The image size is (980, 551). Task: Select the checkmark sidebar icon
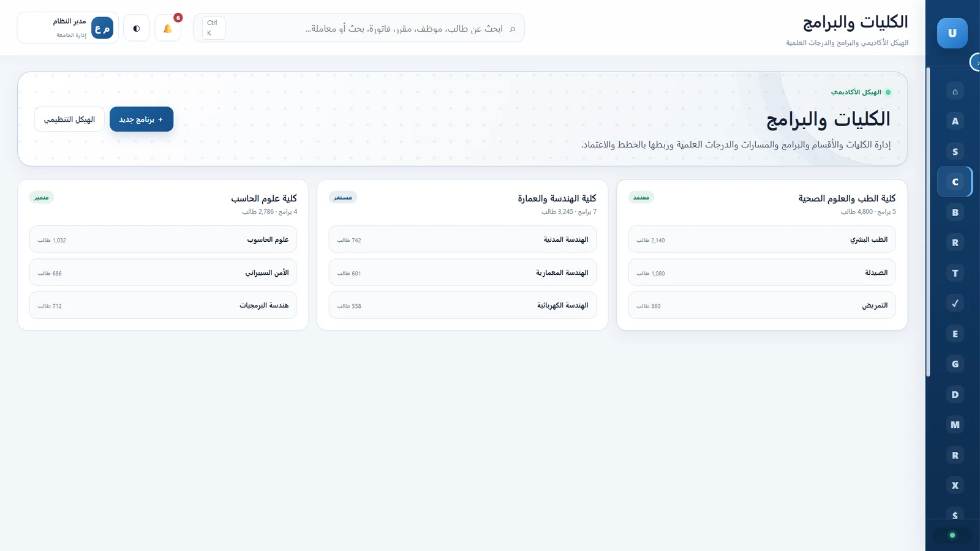click(x=955, y=303)
